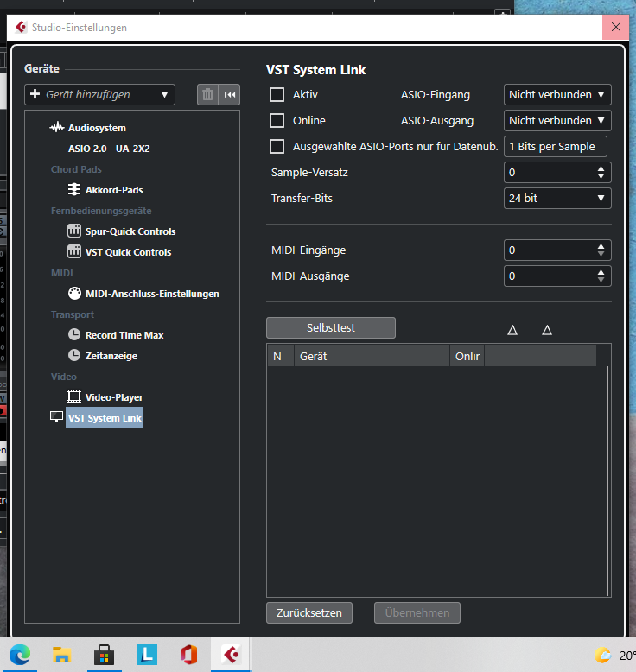Select MIDI-Anschluss-Einstellungen entry
The height and width of the screenshot is (672, 636).
point(152,294)
